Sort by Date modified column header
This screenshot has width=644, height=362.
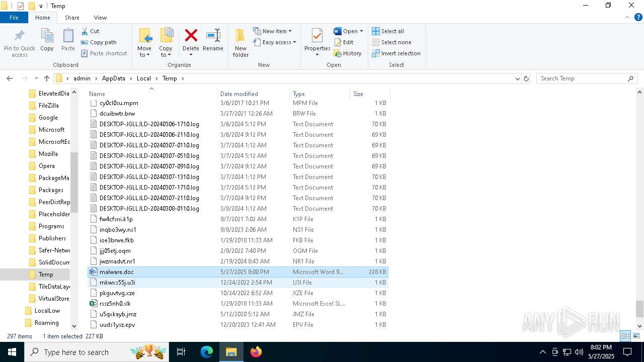point(253,94)
